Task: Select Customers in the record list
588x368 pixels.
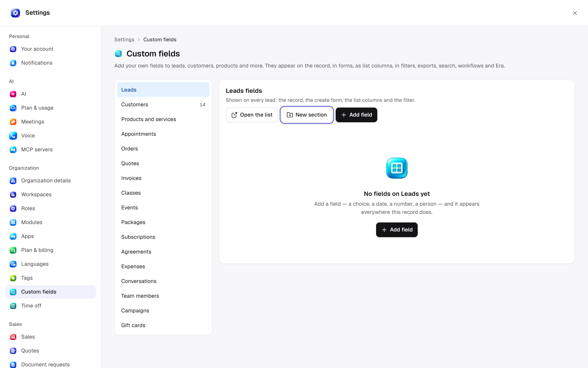Action: 163,104
